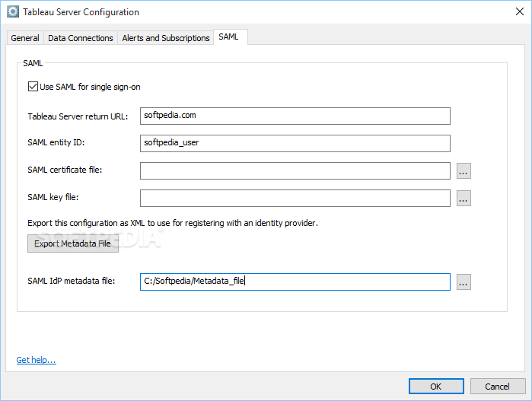Browse for the SAML IdP metadata file
The width and height of the screenshot is (532, 401).
coord(464,282)
